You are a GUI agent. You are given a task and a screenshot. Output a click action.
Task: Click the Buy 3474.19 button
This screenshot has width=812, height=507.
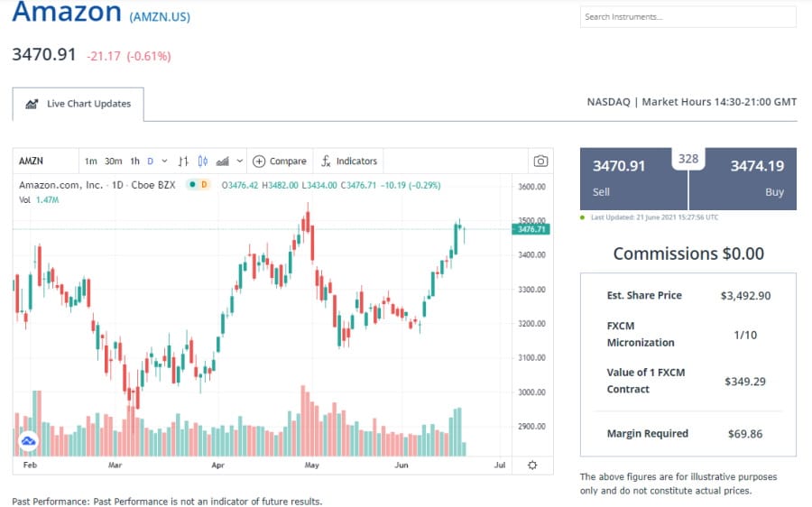click(x=743, y=179)
